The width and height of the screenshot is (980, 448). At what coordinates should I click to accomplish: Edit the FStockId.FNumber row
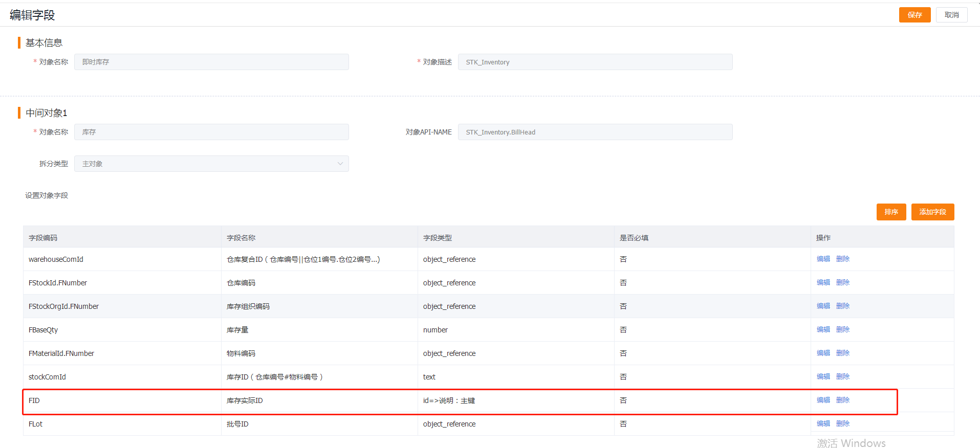click(823, 282)
